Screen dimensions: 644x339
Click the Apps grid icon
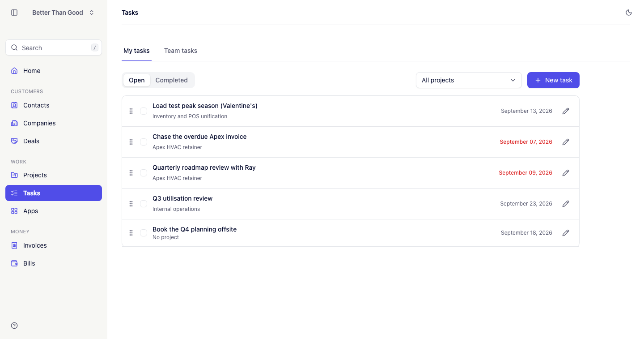[14, 211]
